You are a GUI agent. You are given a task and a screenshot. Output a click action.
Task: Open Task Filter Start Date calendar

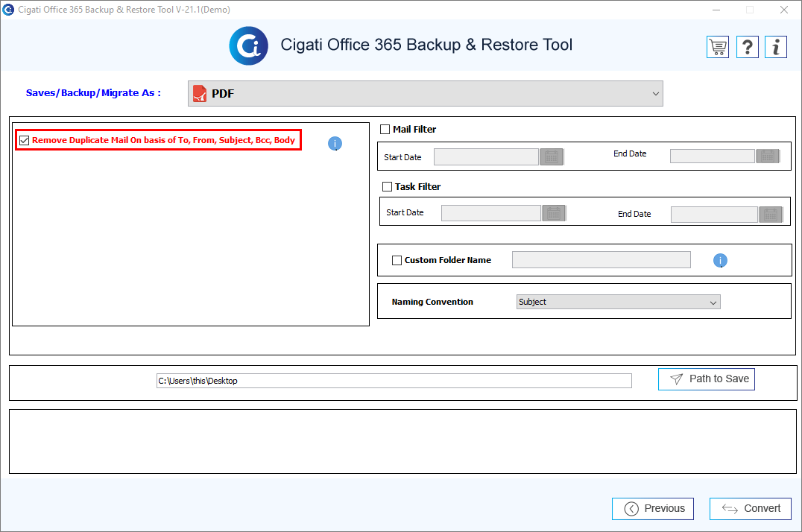[554, 213]
